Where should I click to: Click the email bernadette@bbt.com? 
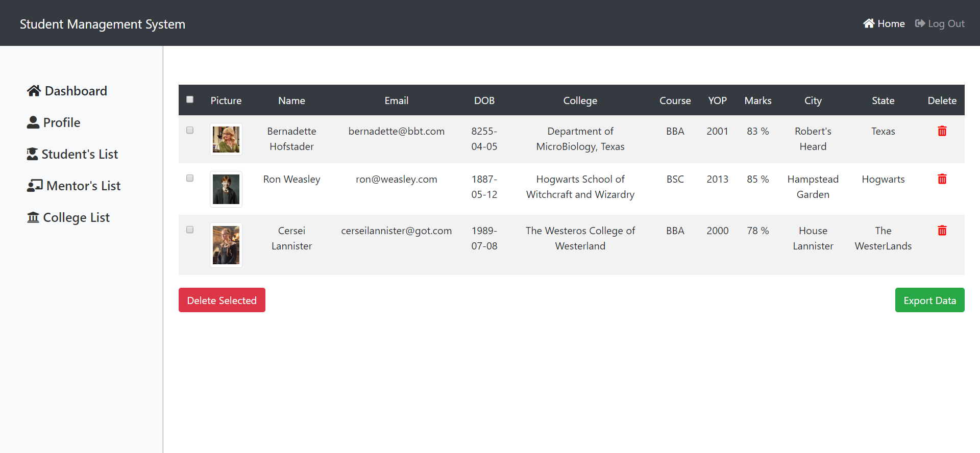coord(397,131)
